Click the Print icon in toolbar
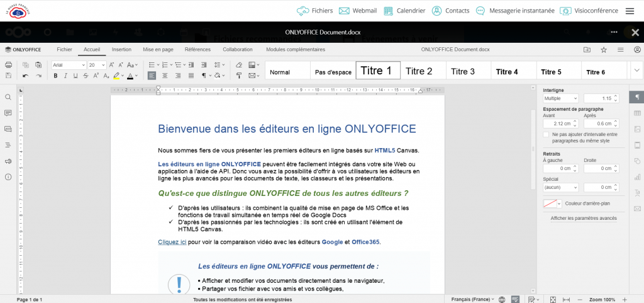This screenshot has width=644, height=303. tap(8, 65)
